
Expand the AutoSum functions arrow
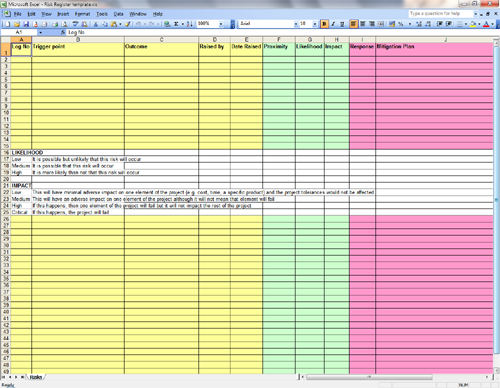pos(183,24)
